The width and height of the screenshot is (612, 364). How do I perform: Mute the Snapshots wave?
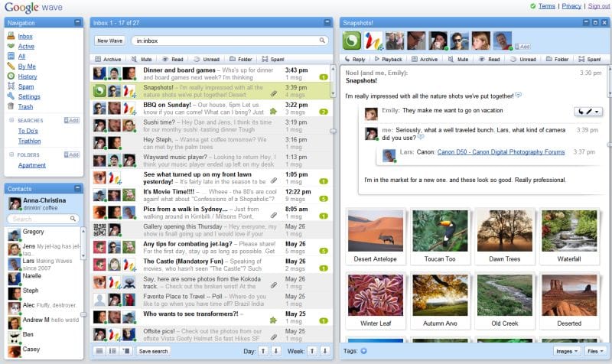click(x=458, y=60)
